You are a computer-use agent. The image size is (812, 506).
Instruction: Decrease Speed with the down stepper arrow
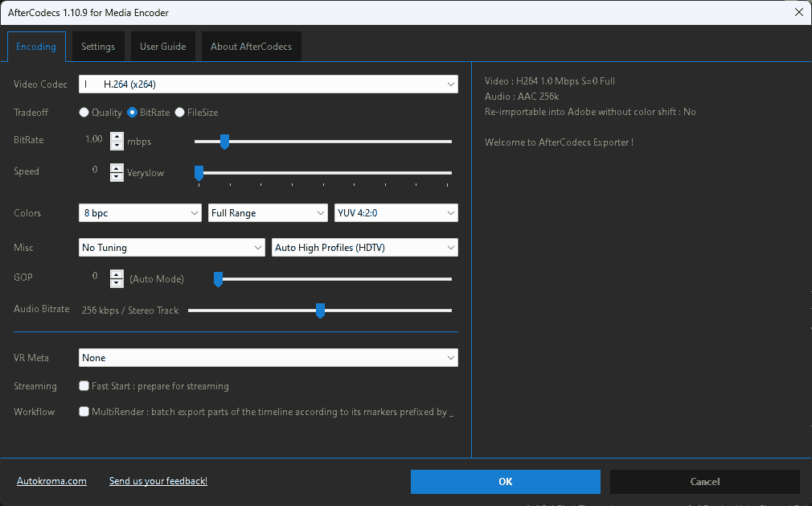tap(117, 177)
